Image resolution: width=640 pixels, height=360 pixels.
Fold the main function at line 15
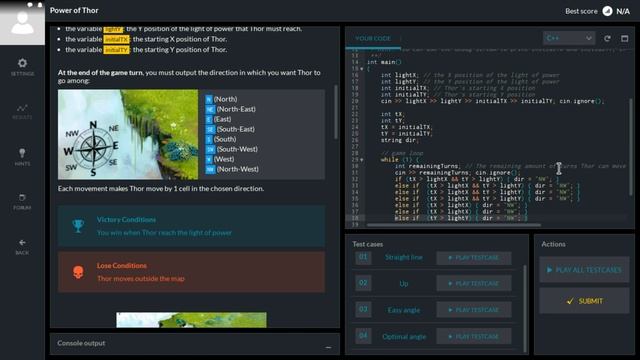pos(362,69)
